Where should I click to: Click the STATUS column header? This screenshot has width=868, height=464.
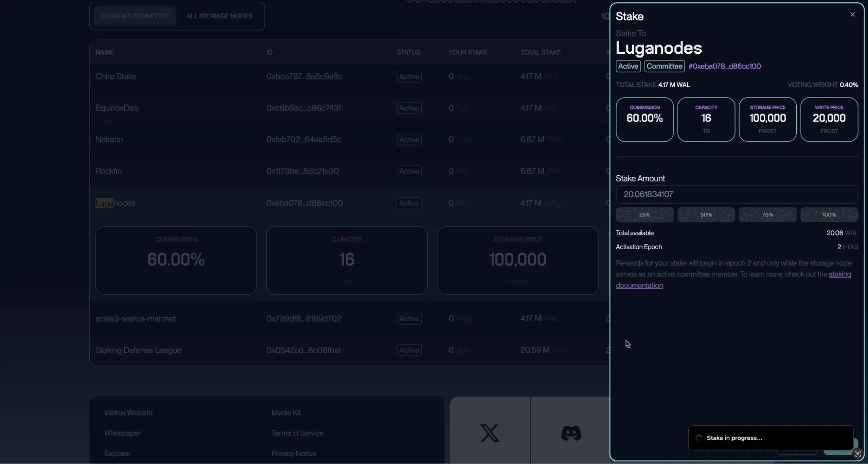pyautogui.click(x=408, y=53)
